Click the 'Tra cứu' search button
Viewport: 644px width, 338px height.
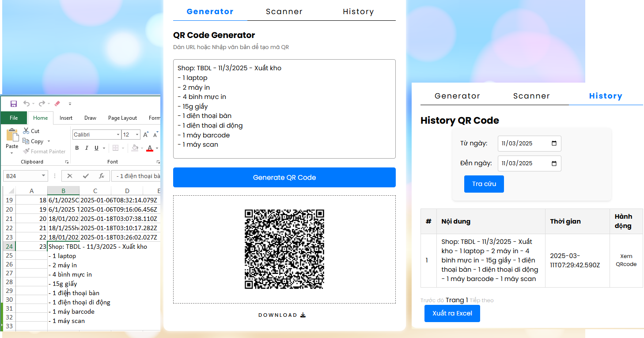[484, 184]
